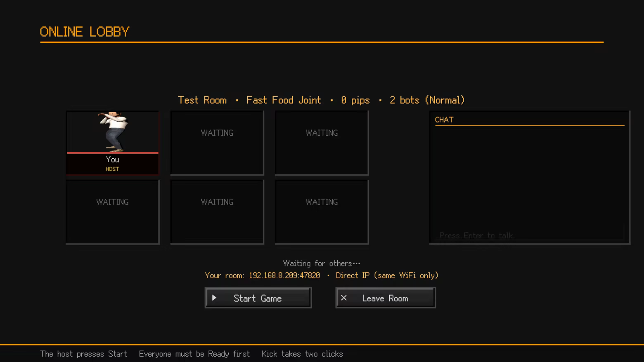The width and height of the screenshot is (644, 362).
Task: Select the top-middle WAITING player slot
Action: [x=217, y=143]
